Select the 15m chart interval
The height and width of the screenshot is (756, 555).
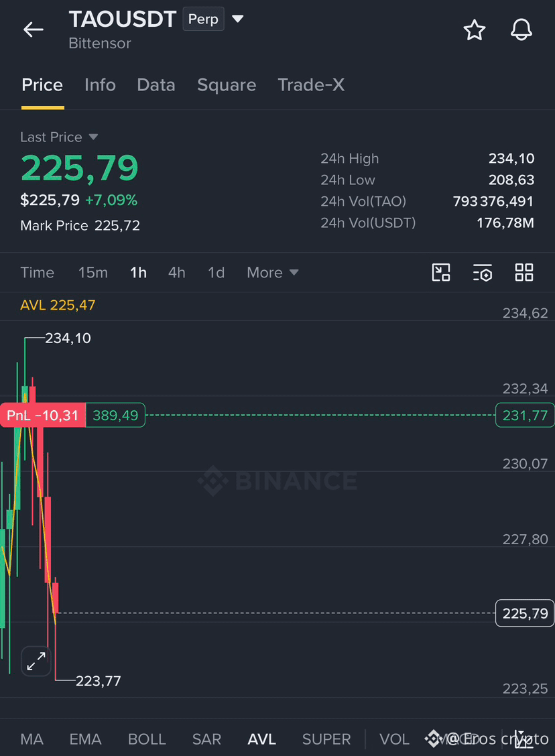click(93, 272)
